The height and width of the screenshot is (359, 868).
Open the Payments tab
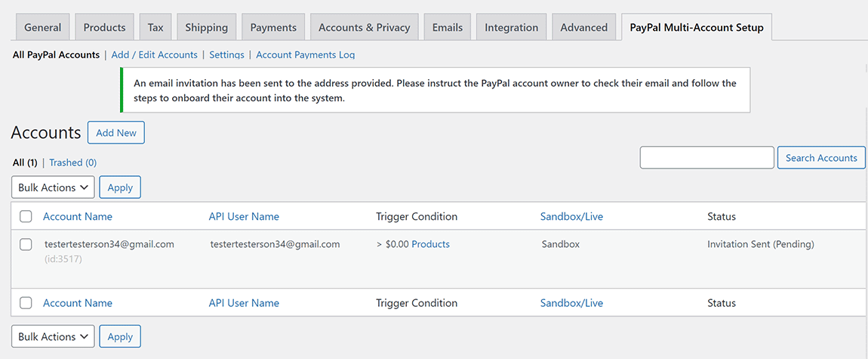[273, 27]
